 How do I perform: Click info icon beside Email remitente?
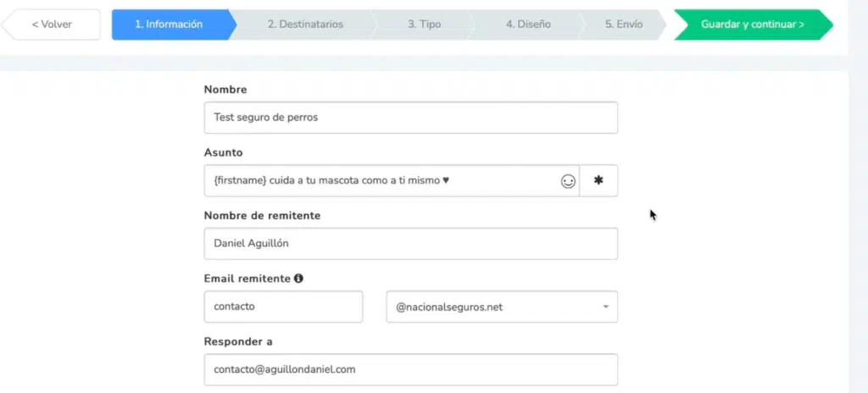298,279
